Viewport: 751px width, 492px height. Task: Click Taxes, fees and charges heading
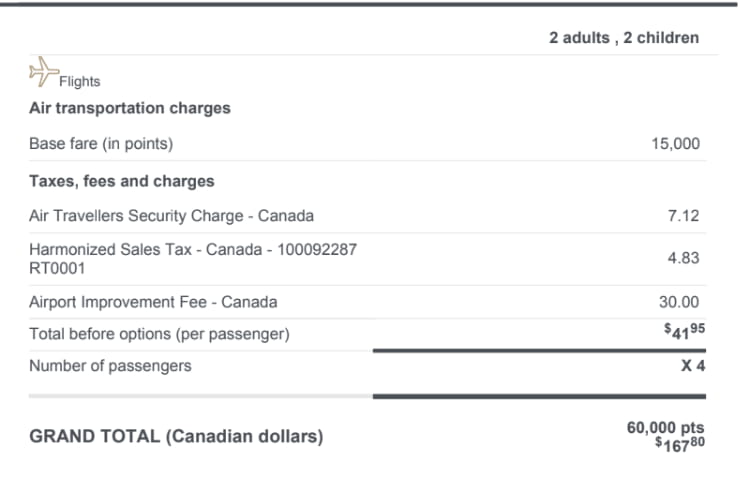[122, 181]
